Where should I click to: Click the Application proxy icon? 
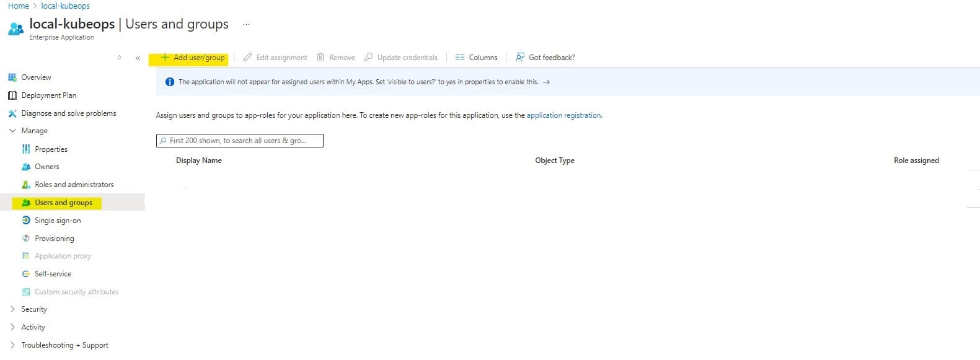coord(26,256)
